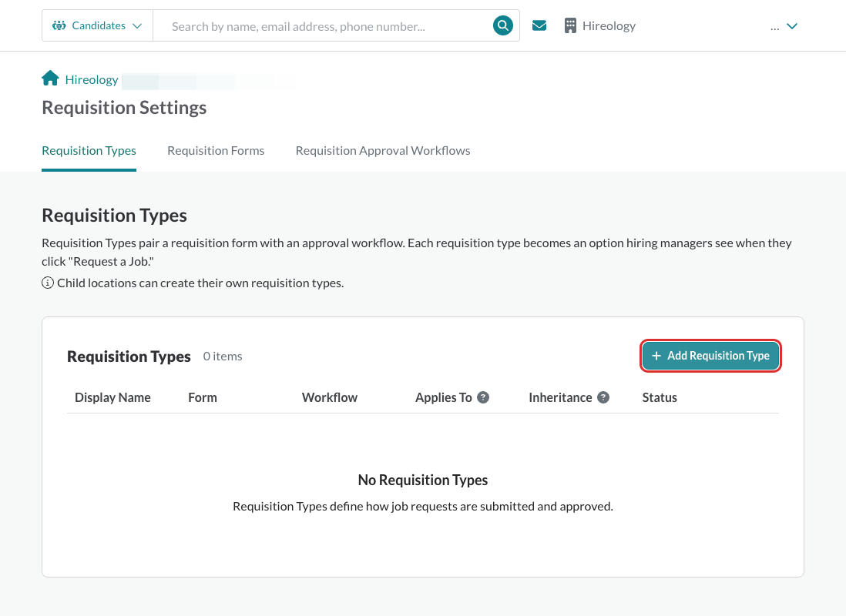Screen dimensions: 846x616
Task: Click the Applies To column header
Action: pos(444,397)
